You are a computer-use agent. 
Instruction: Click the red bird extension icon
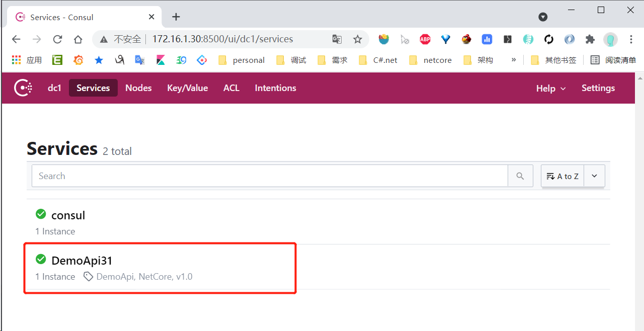tap(467, 39)
